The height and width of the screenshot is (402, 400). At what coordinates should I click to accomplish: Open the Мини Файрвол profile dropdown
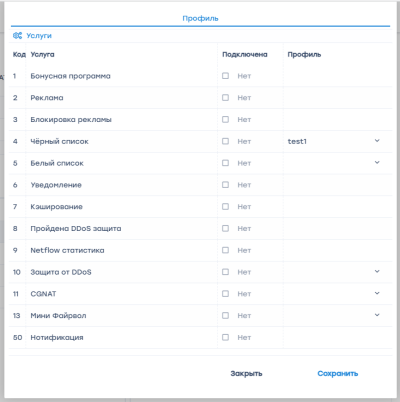[334, 315]
